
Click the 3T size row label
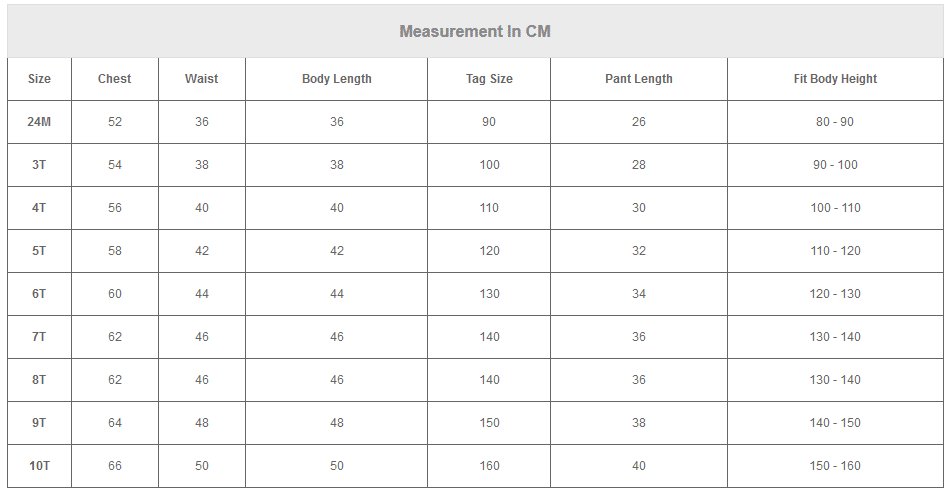[x=39, y=165]
